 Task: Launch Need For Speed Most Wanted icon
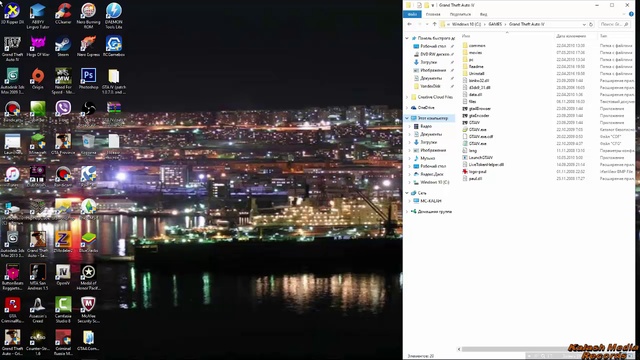[x=63, y=81]
